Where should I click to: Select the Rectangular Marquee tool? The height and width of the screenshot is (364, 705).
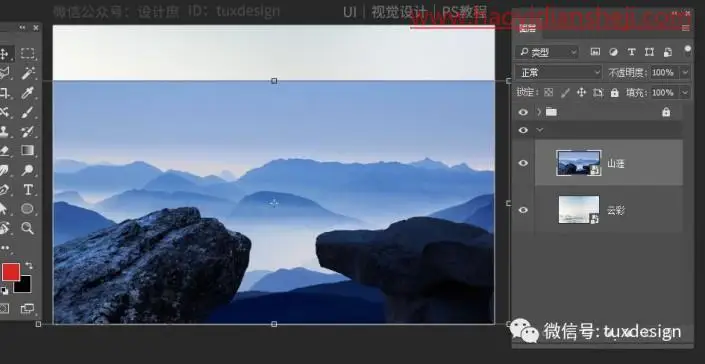(x=27, y=53)
